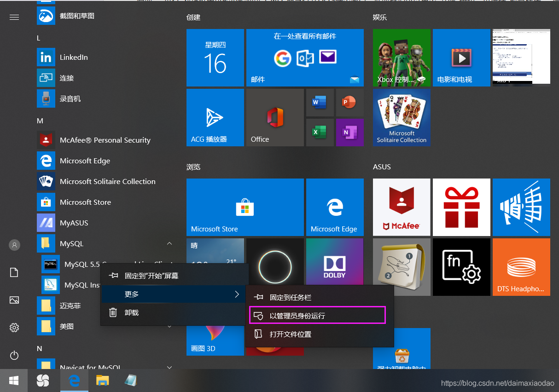This screenshot has width=559, height=392.
Task: Launch OneNote from the small tile
Action: [x=350, y=133]
